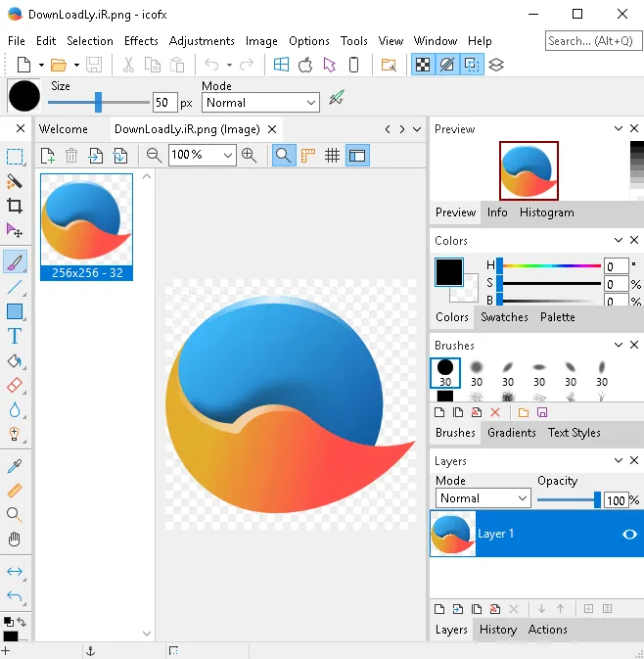This screenshot has height=659, width=644.
Task: Open the brush Mode dropdown
Action: click(x=260, y=103)
